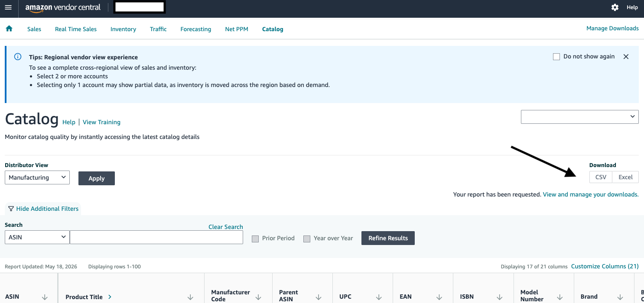Click Hide Additional Filters

[47, 209]
